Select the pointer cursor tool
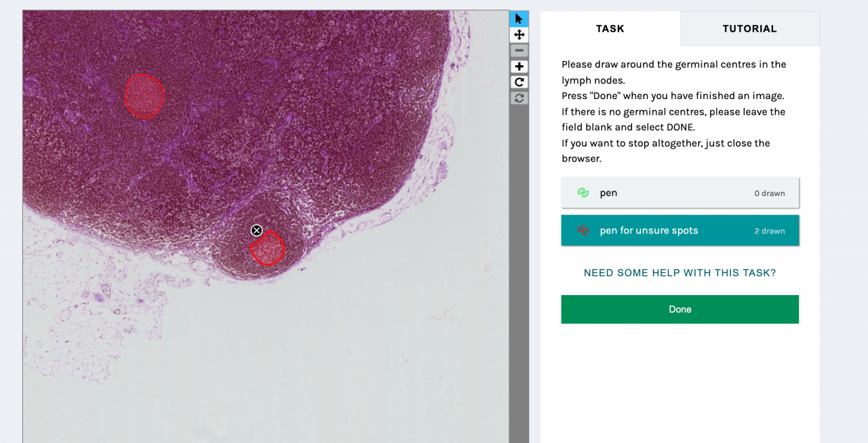This screenshot has height=443, width=868. point(519,19)
